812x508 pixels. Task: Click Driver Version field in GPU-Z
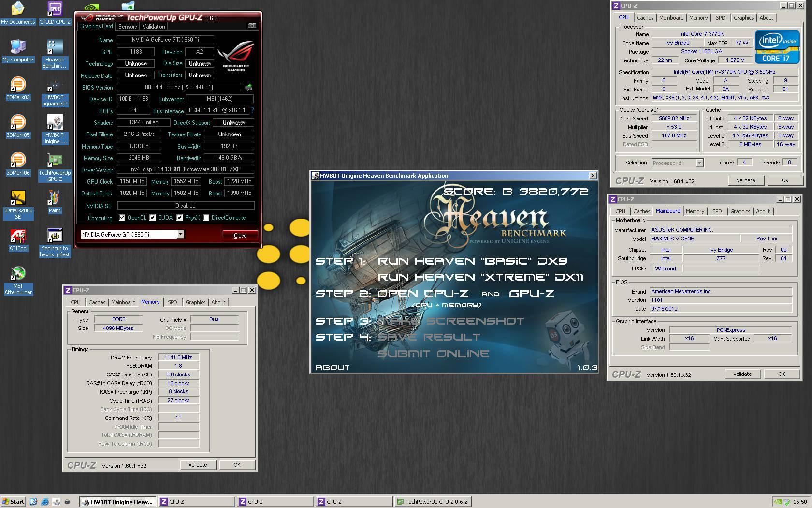click(x=186, y=170)
